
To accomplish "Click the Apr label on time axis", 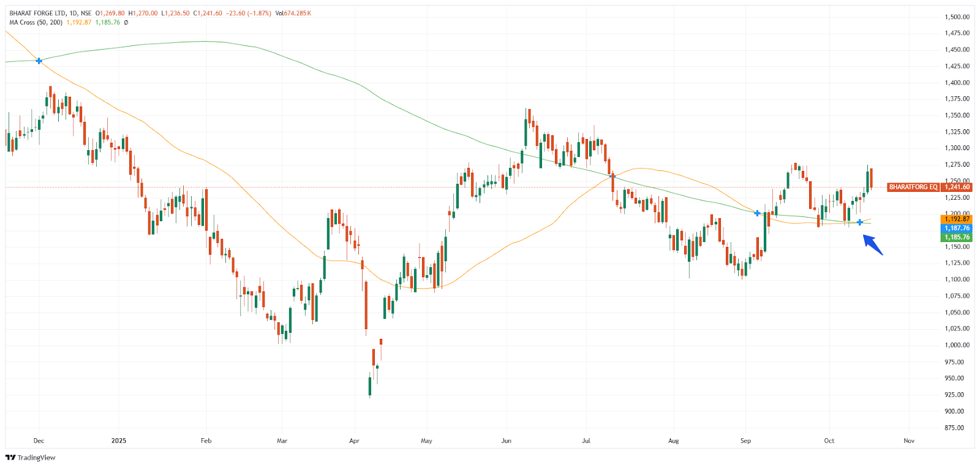I will 354,441.
